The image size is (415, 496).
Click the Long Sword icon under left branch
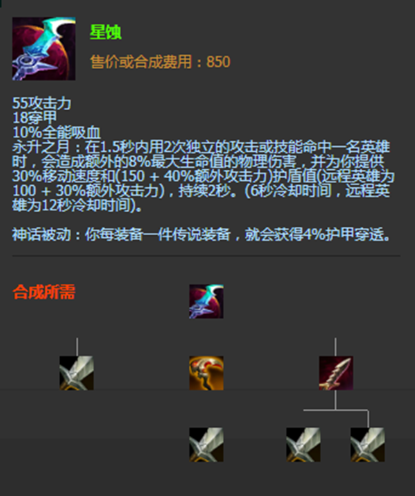[77, 373]
